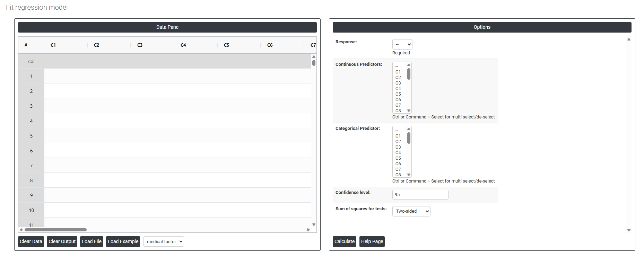Click the Options panel scroll-down arrow

pos(629,230)
